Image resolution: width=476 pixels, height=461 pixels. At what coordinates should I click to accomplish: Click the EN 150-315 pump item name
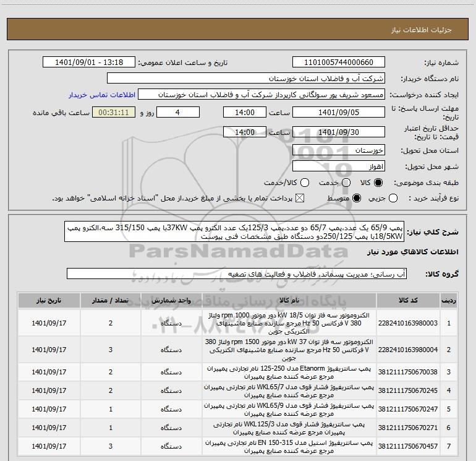[x=289, y=446]
